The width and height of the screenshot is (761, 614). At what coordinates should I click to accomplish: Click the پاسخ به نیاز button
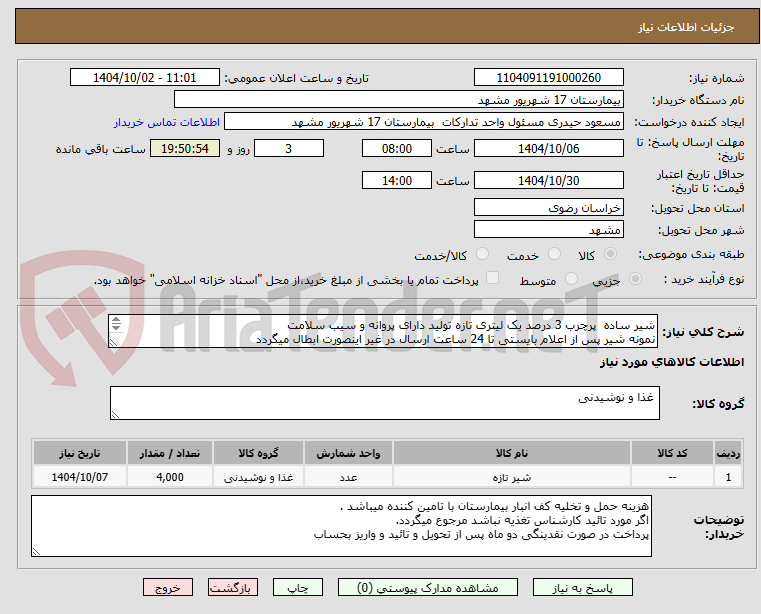click(x=582, y=587)
